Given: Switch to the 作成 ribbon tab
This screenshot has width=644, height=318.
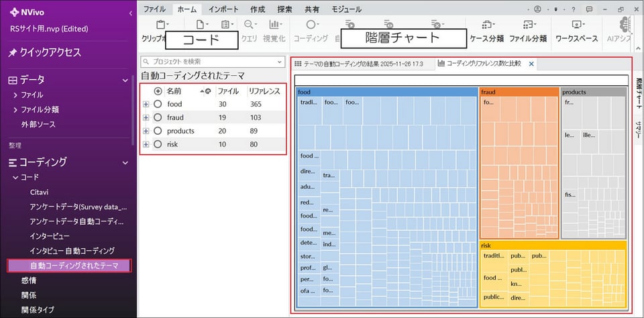Looking at the screenshot, I should pos(258,9).
